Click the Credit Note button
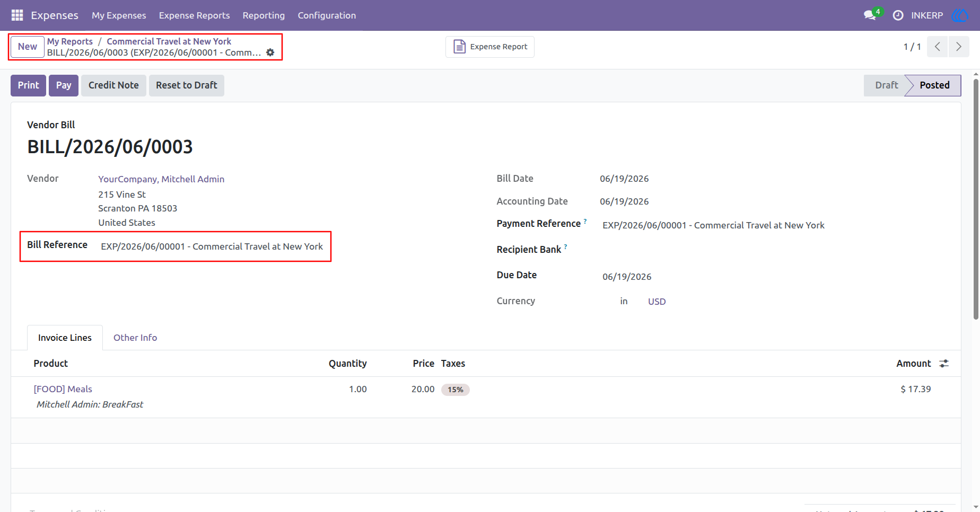Screen dimensions: 980x512 [x=113, y=85]
